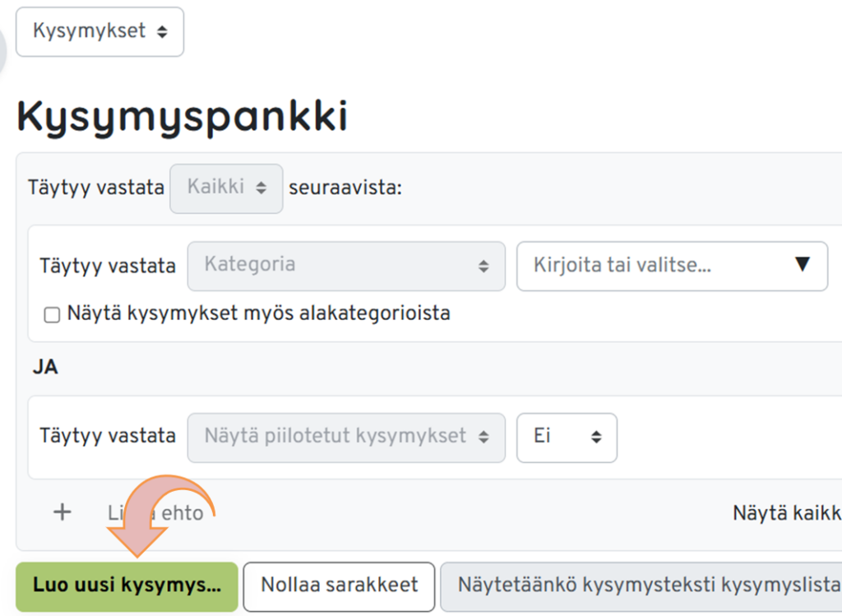Enable the Näytä kysymykset myös alakategorioista checkbox
This screenshot has height=616, width=842.
point(52,315)
